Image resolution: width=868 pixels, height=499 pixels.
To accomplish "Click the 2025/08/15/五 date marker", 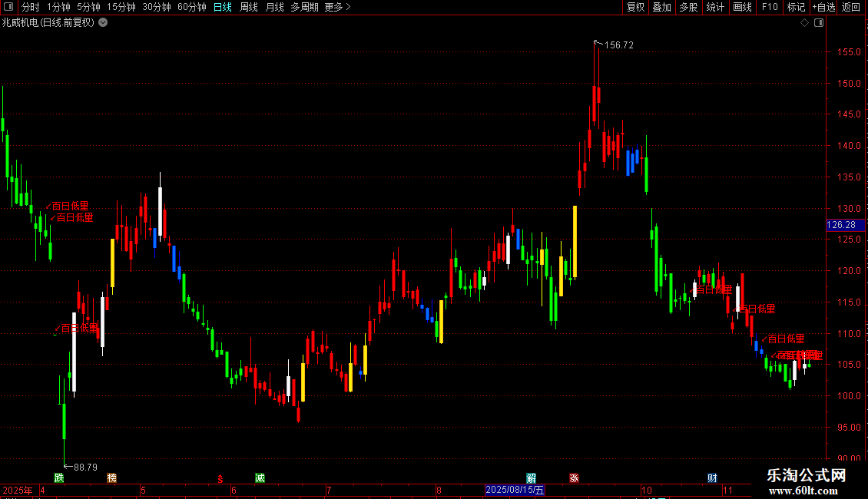I will point(515,490).
